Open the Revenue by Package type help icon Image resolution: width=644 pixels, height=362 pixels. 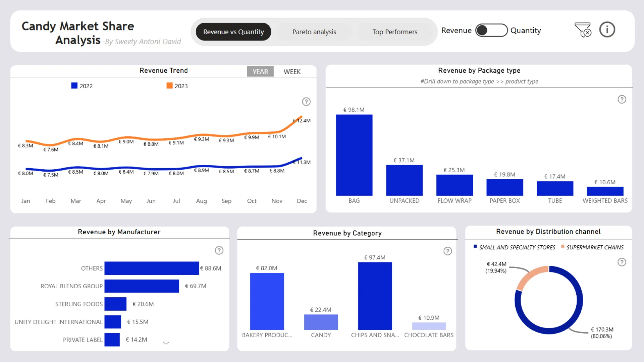[622, 100]
